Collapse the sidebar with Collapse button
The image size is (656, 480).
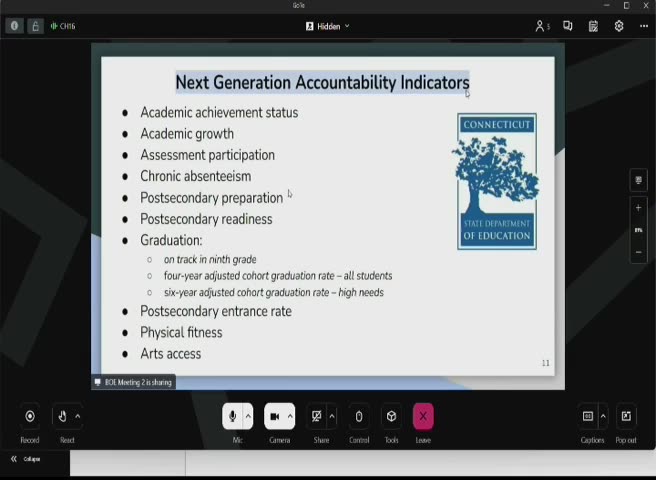pos(26,459)
